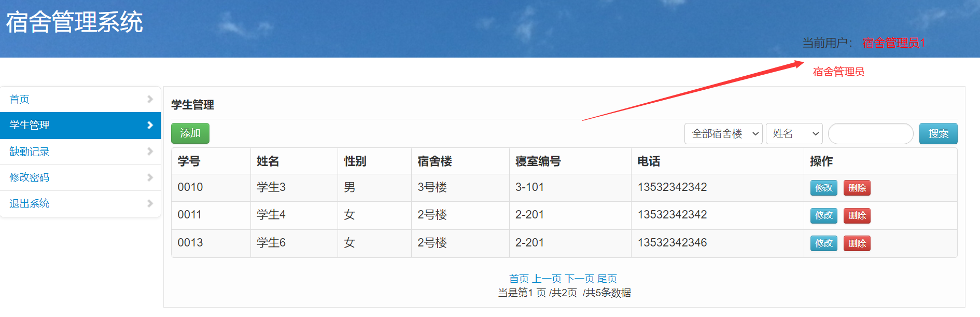Open the 姓名 search field dropdown
Viewport: 980px width, 317px height.
(x=794, y=134)
